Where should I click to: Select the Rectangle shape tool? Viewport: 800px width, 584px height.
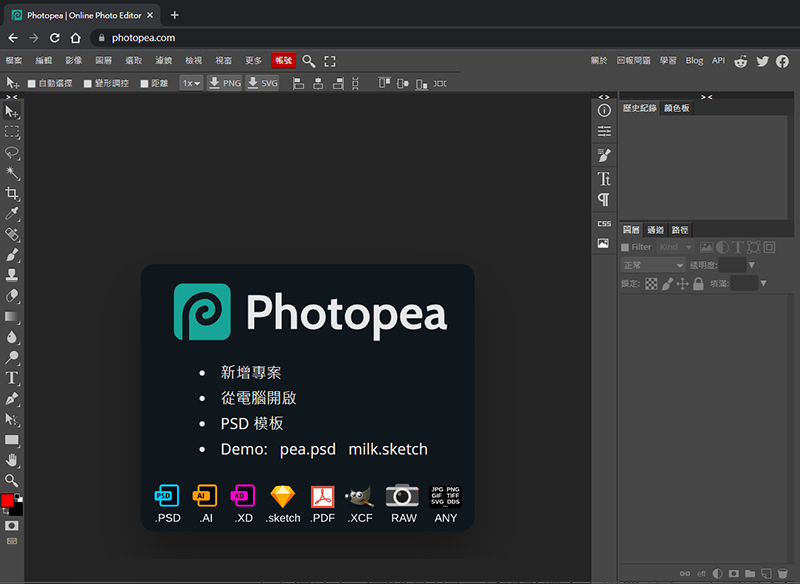[x=12, y=440]
